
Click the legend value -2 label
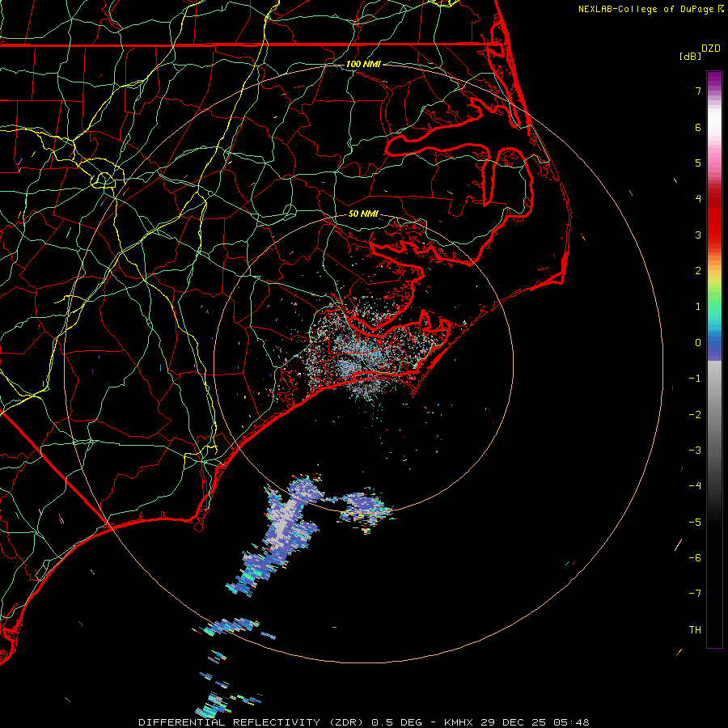pos(695,415)
